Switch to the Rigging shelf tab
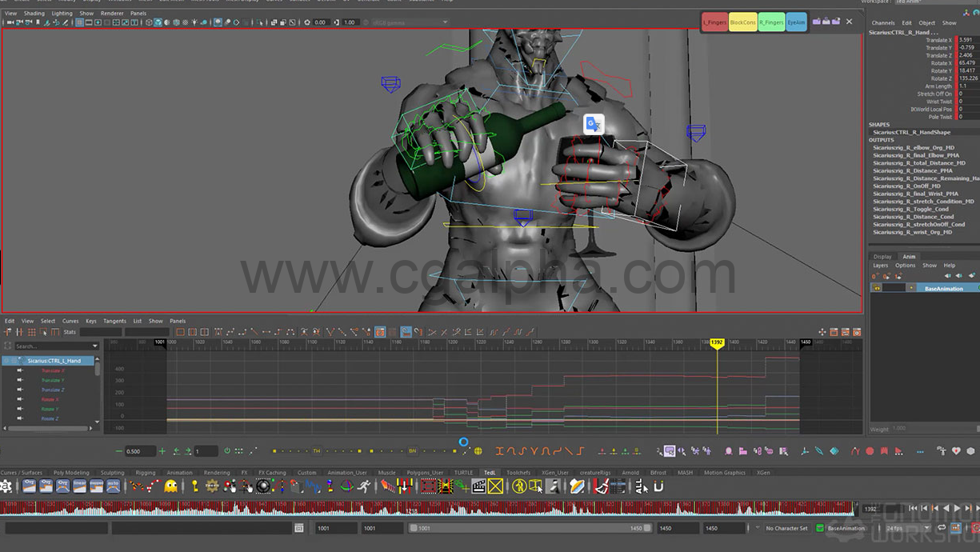The image size is (980, 552). [146, 473]
